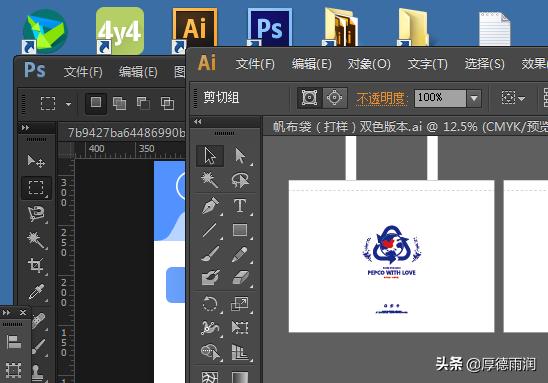Image resolution: width=548 pixels, height=383 pixels.
Task: Choose the Eraser tool in Illustrator
Action: click(x=240, y=278)
